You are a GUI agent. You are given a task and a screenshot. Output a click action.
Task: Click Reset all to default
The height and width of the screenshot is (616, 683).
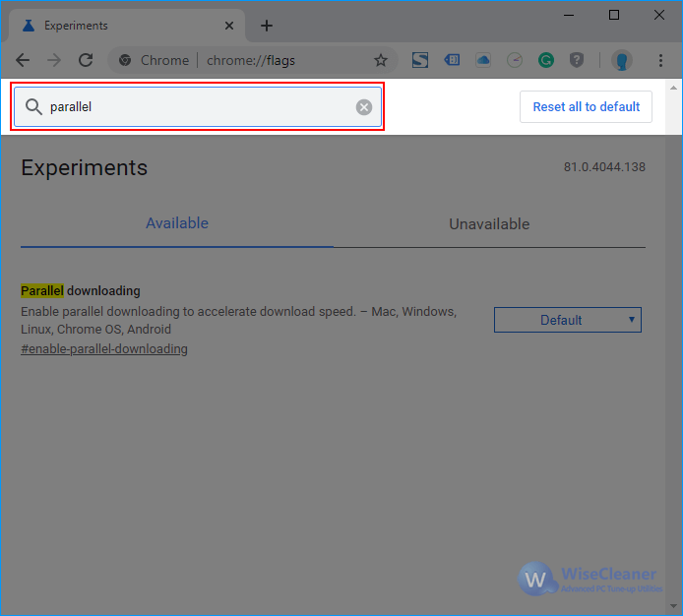coord(586,106)
